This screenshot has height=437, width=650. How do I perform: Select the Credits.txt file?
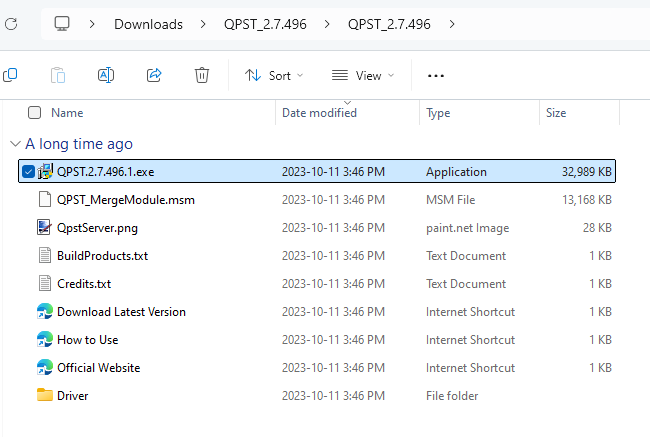pos(83,283)
